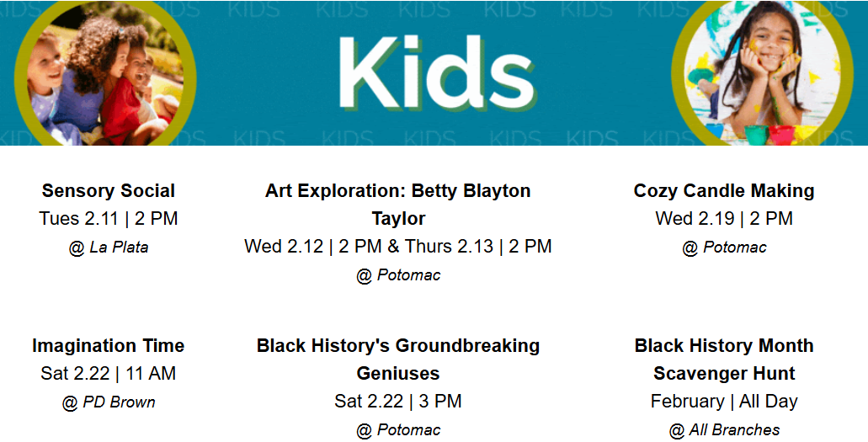This screenshot has height=442, width=868.
Task: Open the Cozy Candle Making event
Action: click(x=724, y=191)
